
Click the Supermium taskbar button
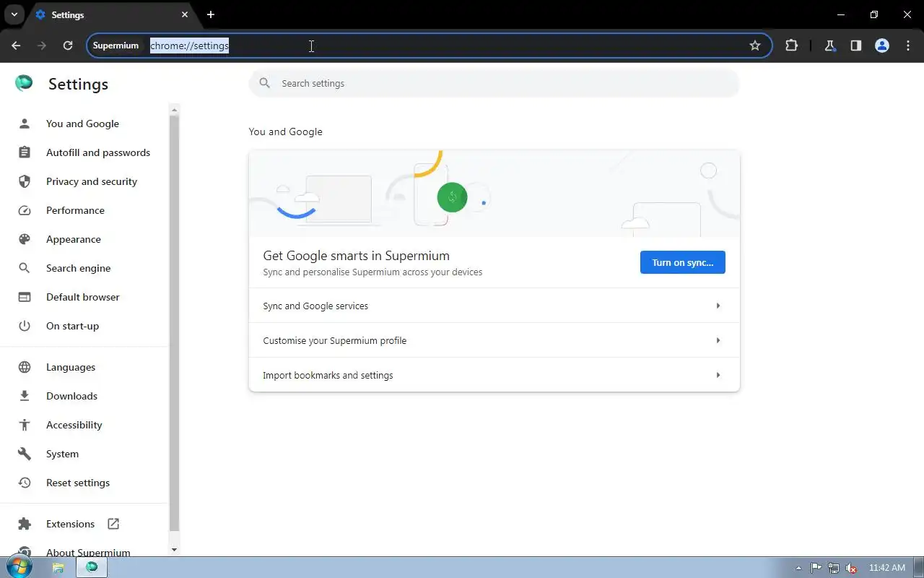click(x=92, y=568)
